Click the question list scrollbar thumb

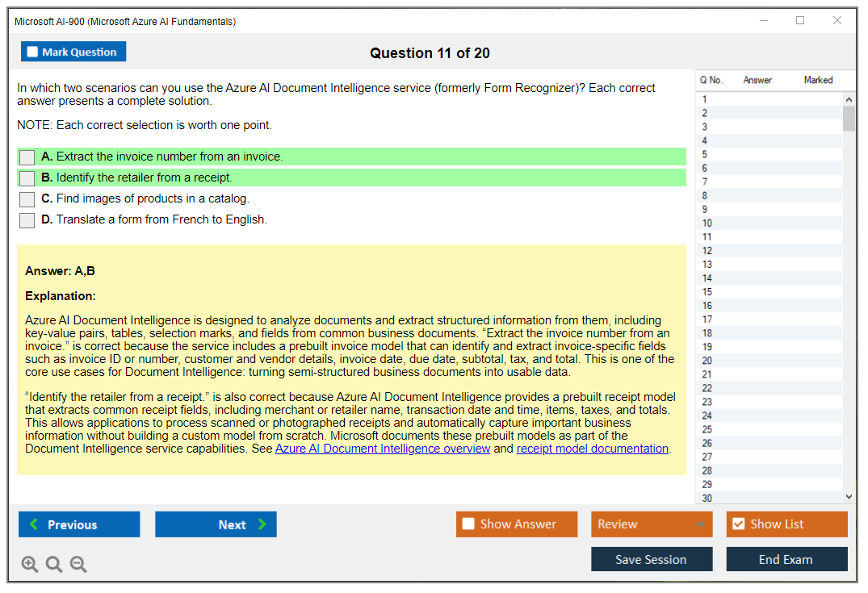[849, 119]
